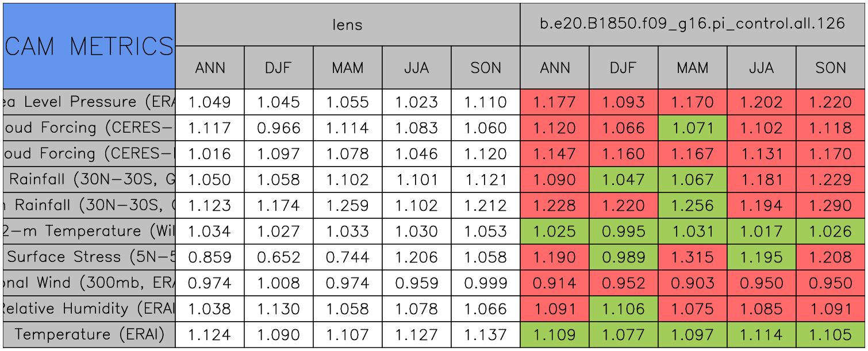Click the SON header under pi_control

[831, 68]
